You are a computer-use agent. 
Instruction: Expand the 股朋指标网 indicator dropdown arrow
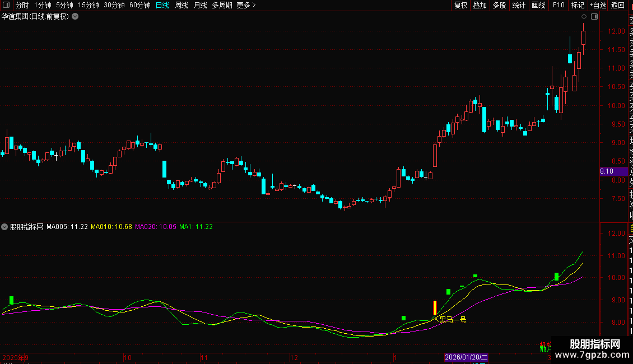tap(4, 227)
